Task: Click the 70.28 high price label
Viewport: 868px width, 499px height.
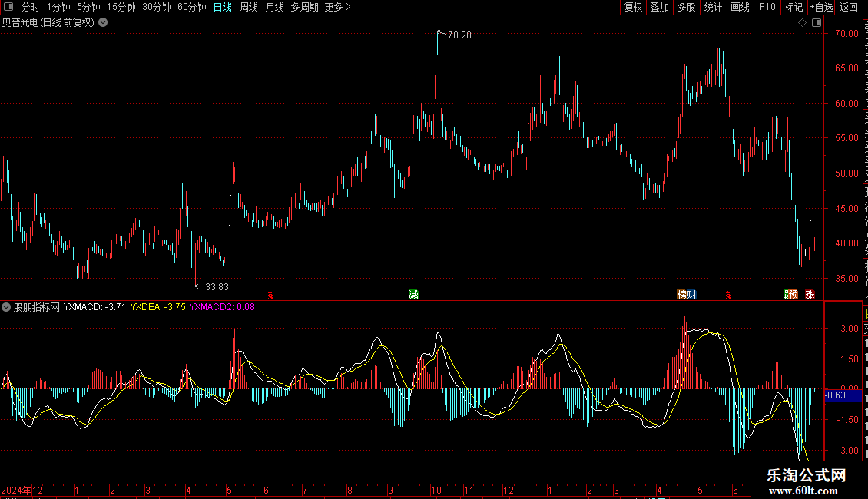Action: [459, 35]
